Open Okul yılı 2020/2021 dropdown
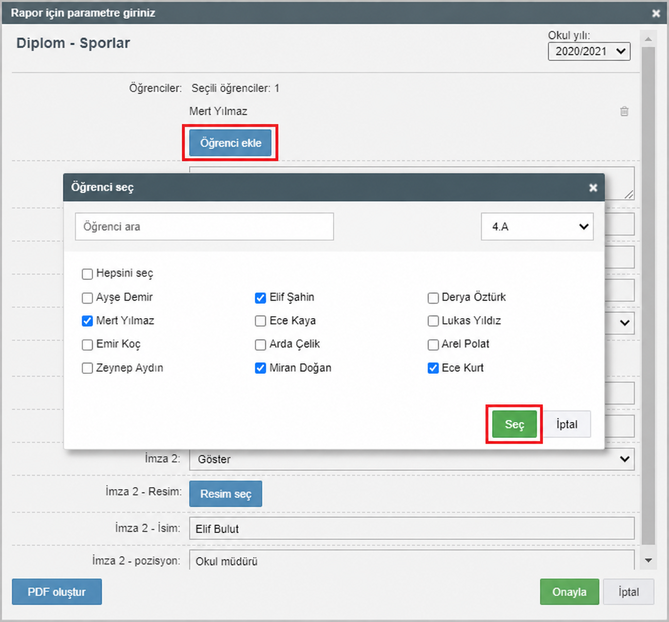 [x=589, y=52]
